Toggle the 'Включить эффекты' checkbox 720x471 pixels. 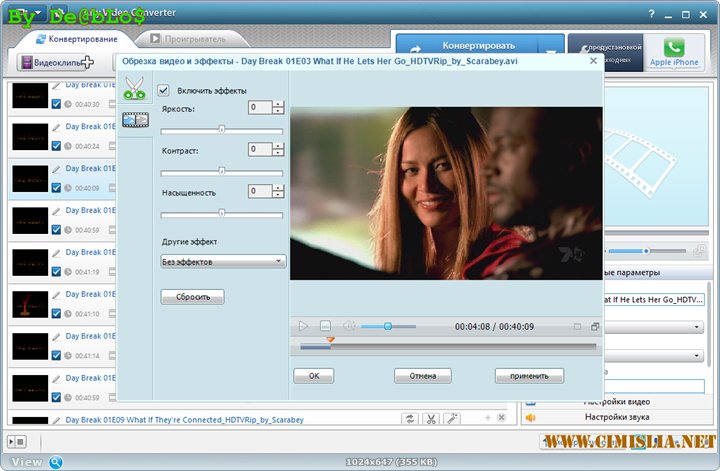[x=164, y=90]
